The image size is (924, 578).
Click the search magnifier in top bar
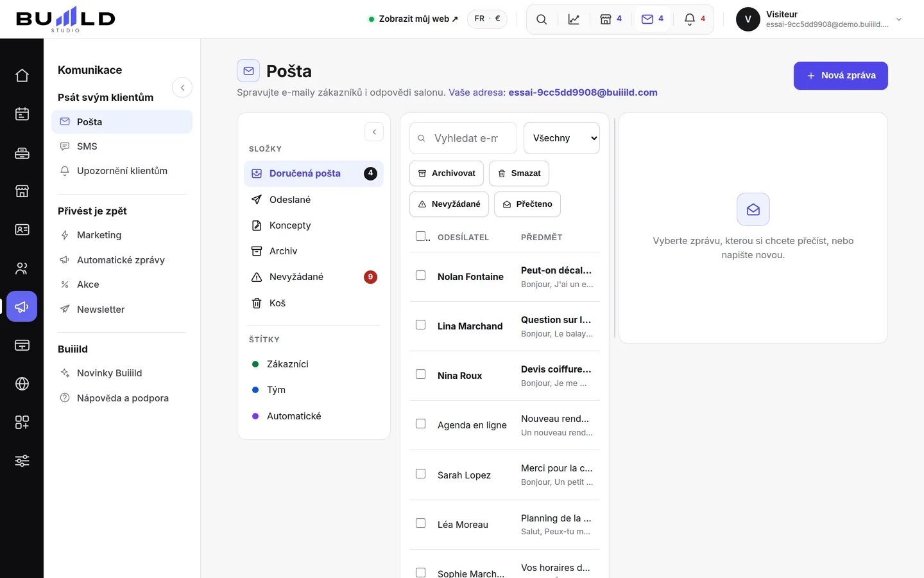[542, 19]
